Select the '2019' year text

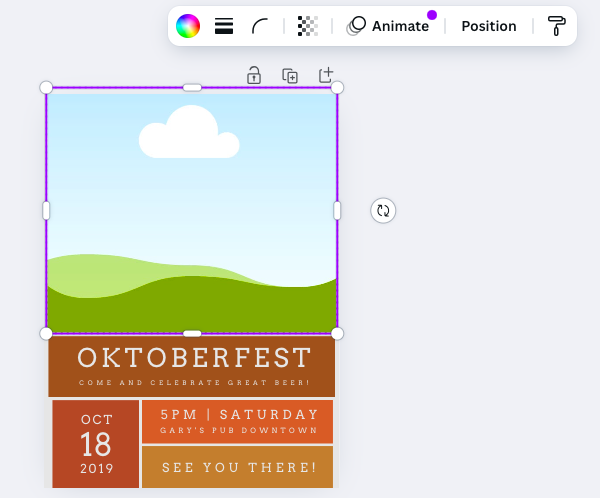pyautogui.click(x=97, y=469)
